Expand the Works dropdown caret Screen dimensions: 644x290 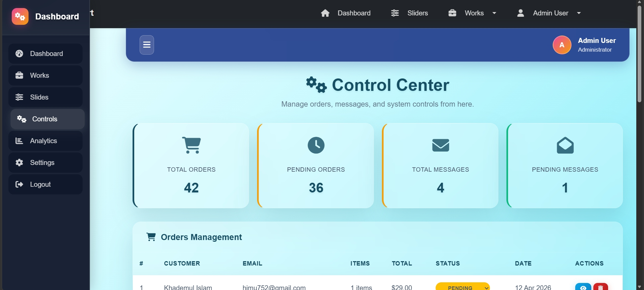point(494,13)
